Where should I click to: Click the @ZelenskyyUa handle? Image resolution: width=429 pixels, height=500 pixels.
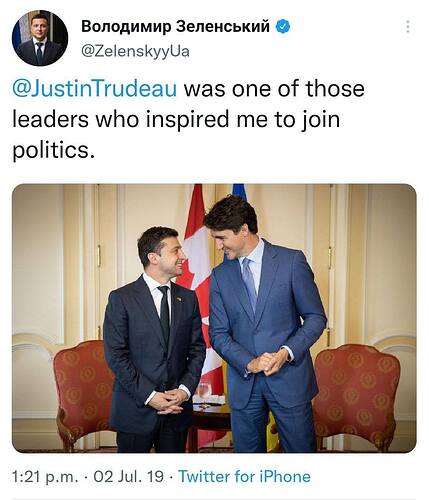point(135,51)
